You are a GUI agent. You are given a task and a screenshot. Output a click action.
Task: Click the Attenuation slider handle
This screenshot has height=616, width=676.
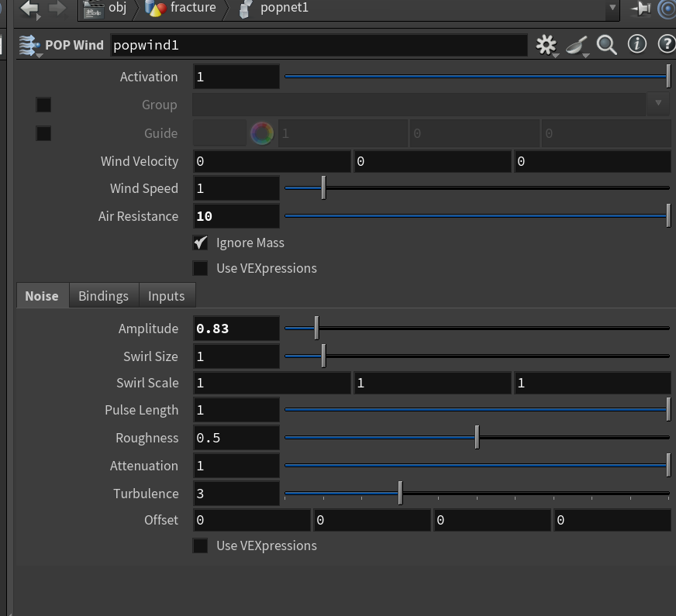[668, 465]
